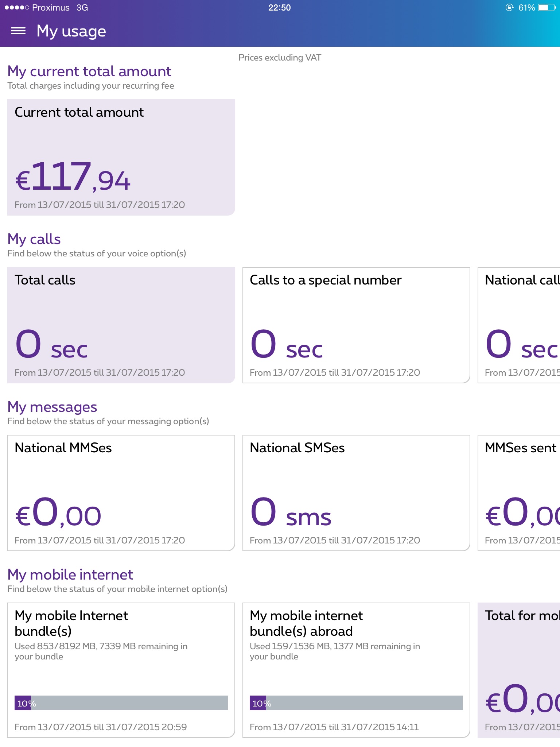560x747 pixels.
Task: Tap the rotation lock status icon
Action: [x=509, y=8]
